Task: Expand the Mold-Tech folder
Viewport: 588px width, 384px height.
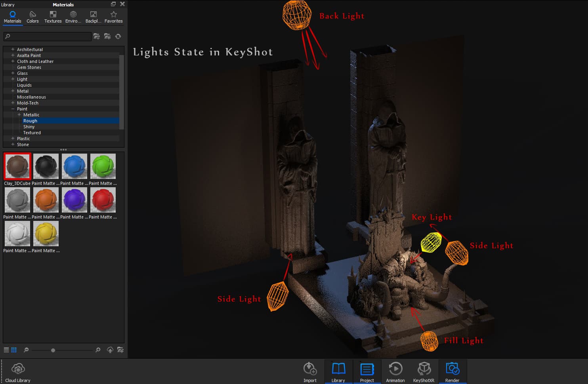Action: coord(13,103)
